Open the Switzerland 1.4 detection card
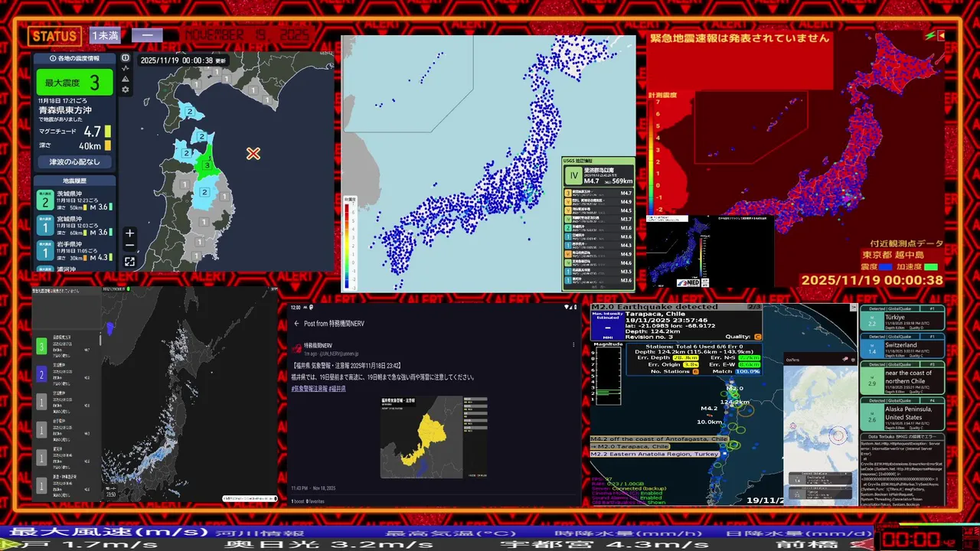 tap(903, 347)
